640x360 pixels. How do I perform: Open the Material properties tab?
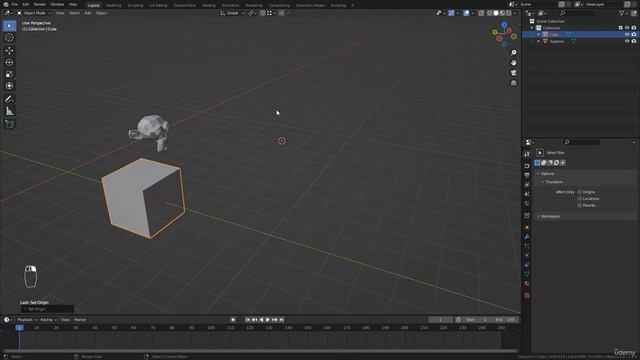[x=527, y=283]
